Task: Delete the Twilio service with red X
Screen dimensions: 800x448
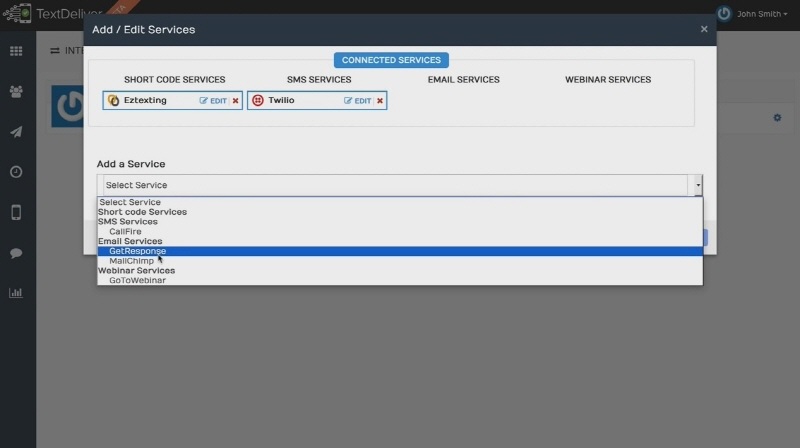Action: (x=380, y=101)
